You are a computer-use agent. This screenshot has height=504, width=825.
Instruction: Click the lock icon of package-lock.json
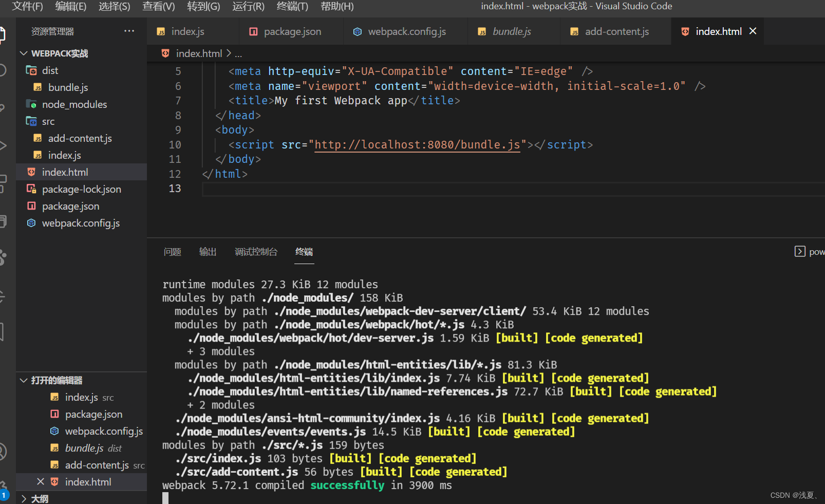pos(31,189)
